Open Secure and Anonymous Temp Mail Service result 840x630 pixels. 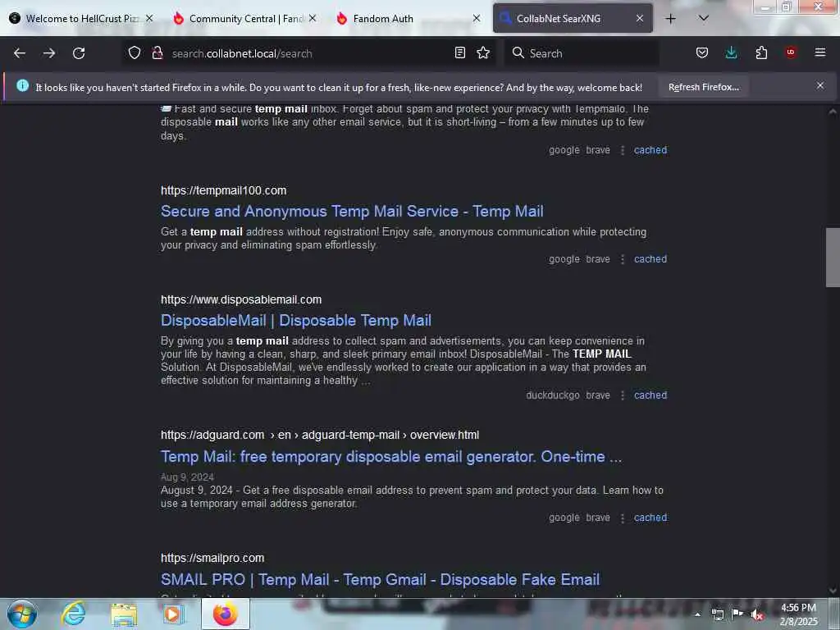pyautogui.click(x=352, y=211)
